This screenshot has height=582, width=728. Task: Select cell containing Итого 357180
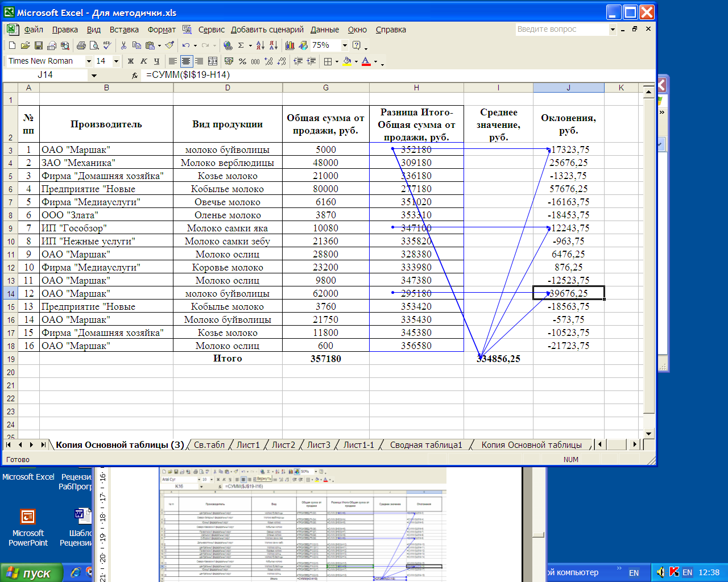coord(326,359)
